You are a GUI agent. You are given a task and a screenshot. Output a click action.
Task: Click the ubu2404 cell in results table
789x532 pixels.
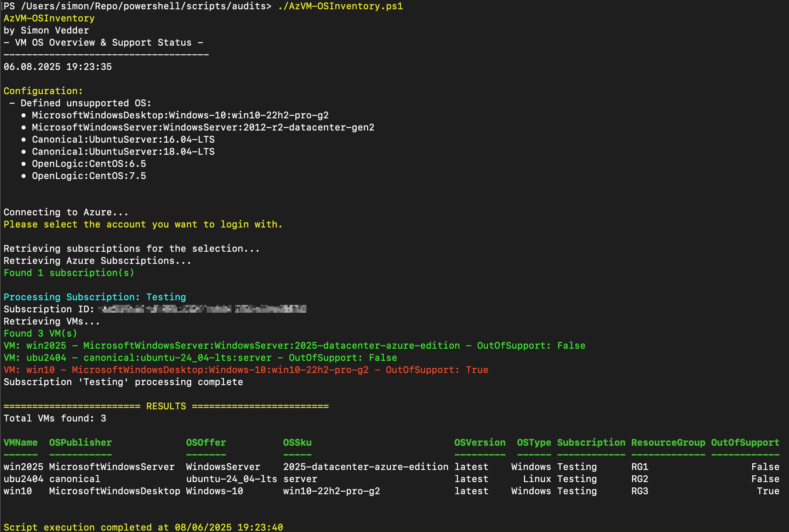tap(24, 479)
